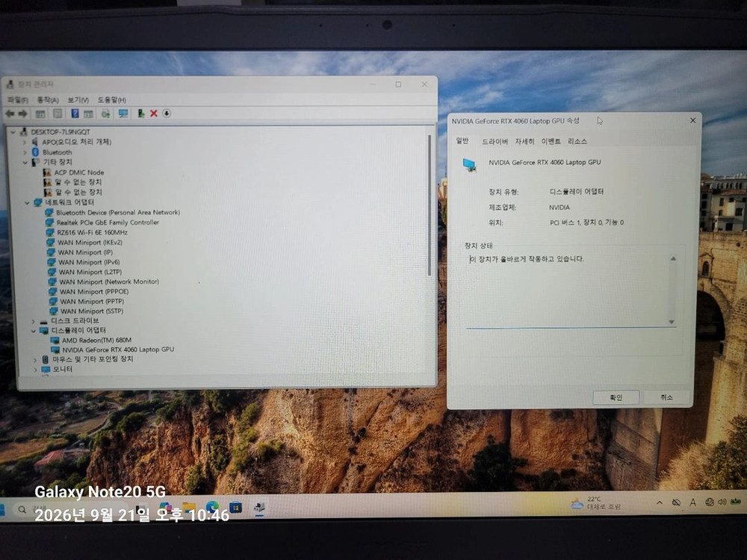Select WAN Miniport (PPPOE)

89,291
